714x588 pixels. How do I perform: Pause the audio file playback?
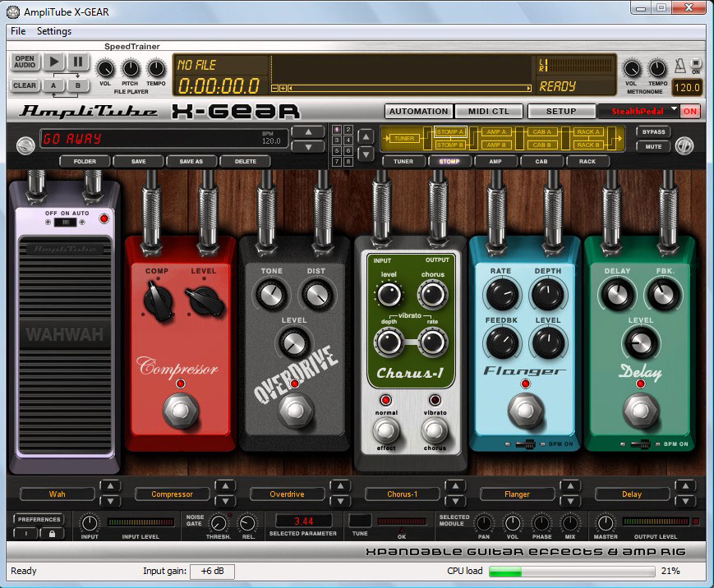78,62
